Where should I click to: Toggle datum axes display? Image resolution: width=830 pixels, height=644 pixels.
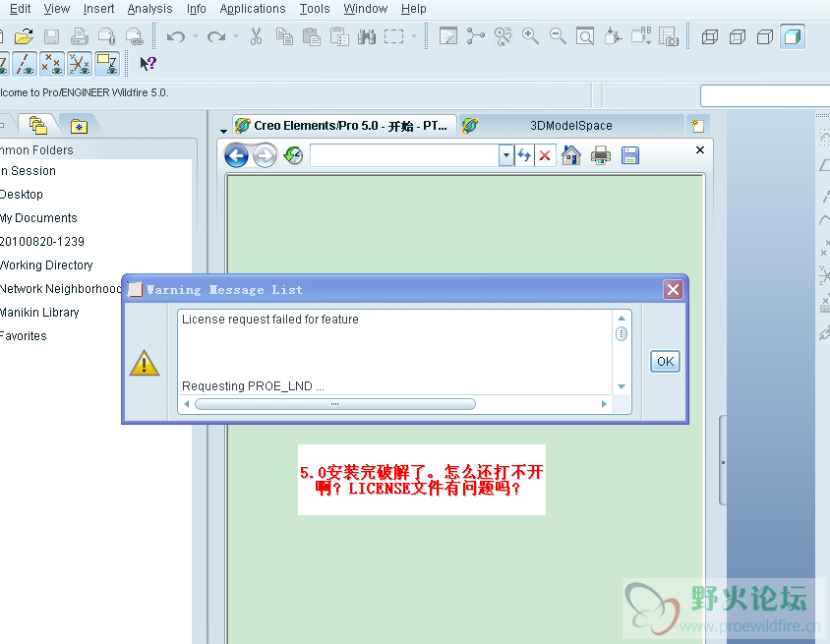point(25,64)
